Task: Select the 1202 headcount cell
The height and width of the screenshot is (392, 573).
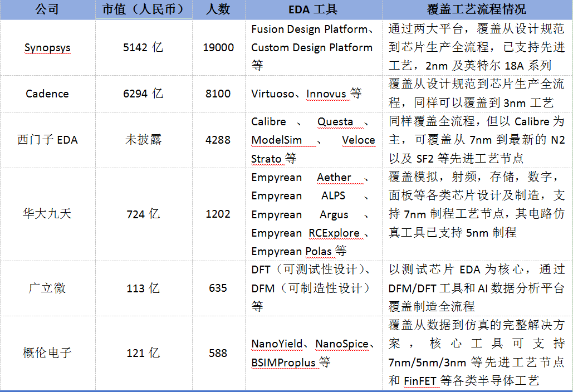Action: pyautogui.click(x=218, y=214)
